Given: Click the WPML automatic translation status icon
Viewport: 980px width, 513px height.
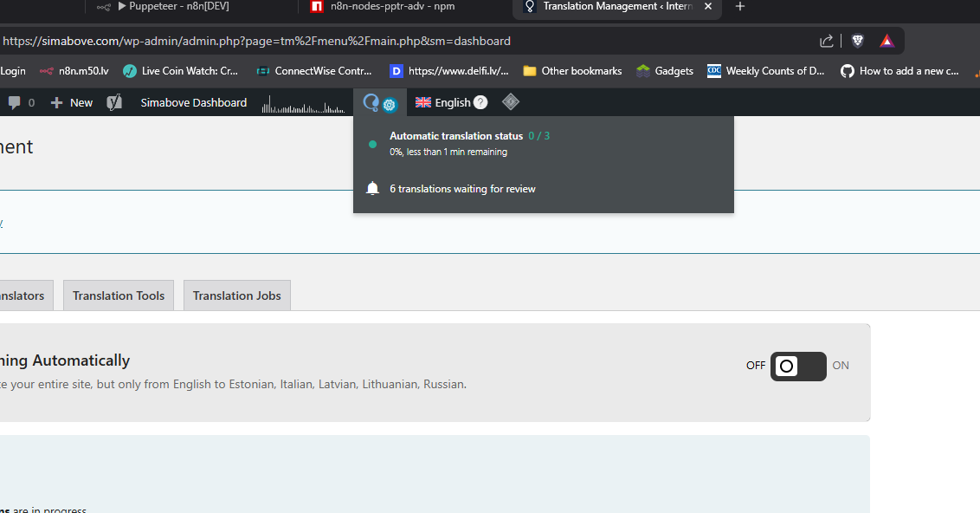Looking at the screenshot, I should pyautogui.click(x=379, y=103).
